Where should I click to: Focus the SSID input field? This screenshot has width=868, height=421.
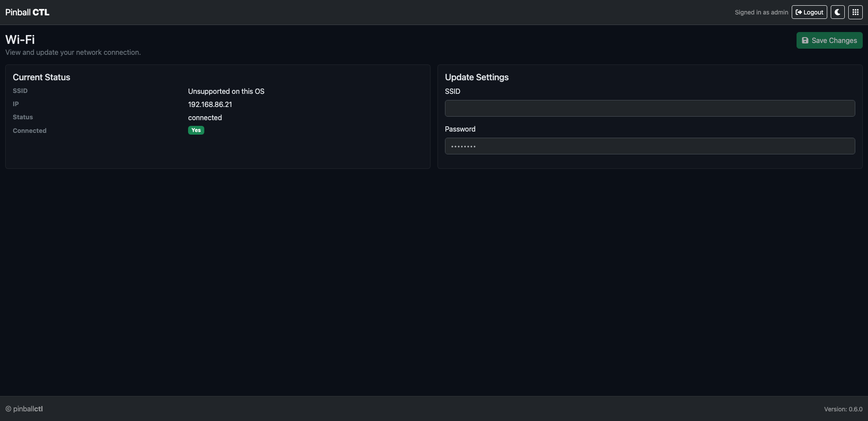pyautogui.click(x=650, y=108)
